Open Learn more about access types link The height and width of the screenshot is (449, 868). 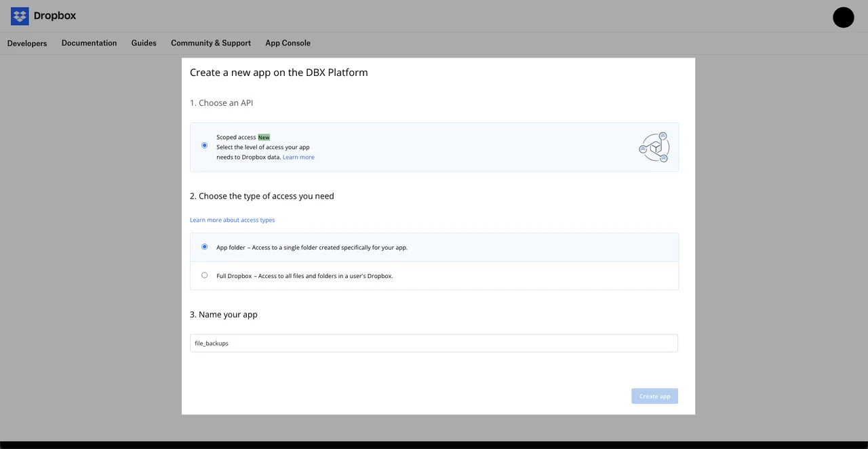coord(232,220)
